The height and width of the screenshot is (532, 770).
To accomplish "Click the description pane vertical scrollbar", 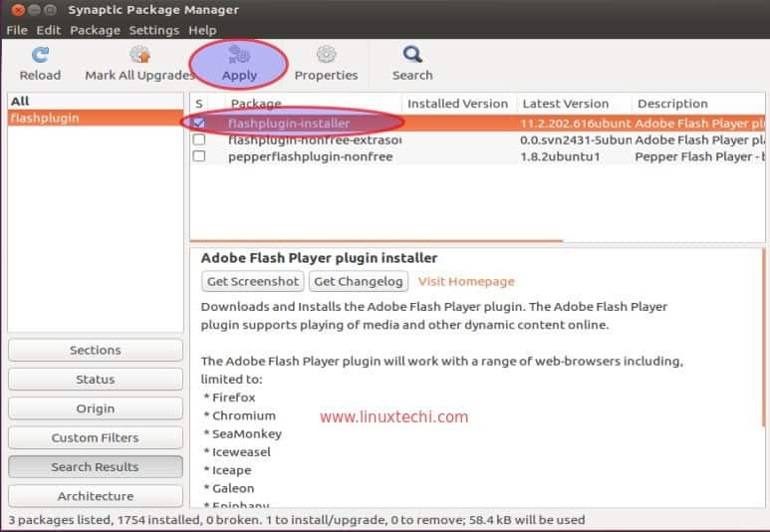I will coord(764,339).
